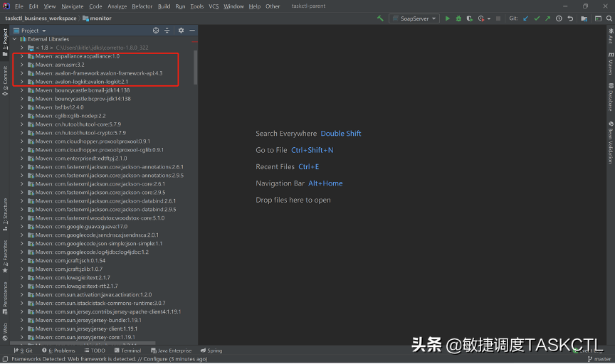Expand the JDK 1.8 library node
The image size is (615, 364).
[x=22, y=48]
